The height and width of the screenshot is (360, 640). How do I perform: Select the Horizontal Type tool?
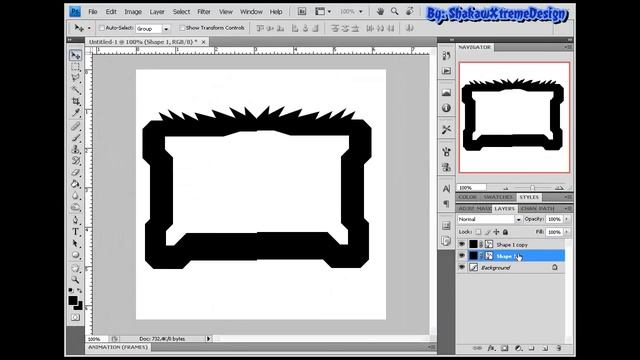click(76, 232)
